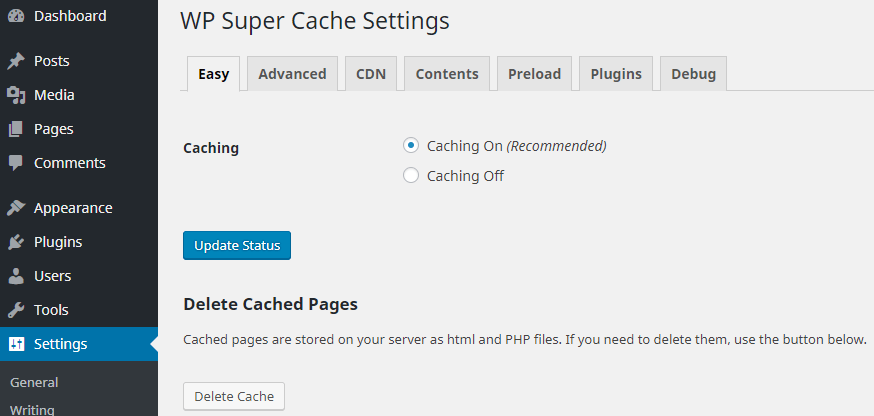
Task: Click the Plugins plug icon in sidebar
Action: (x=16, y=242)
